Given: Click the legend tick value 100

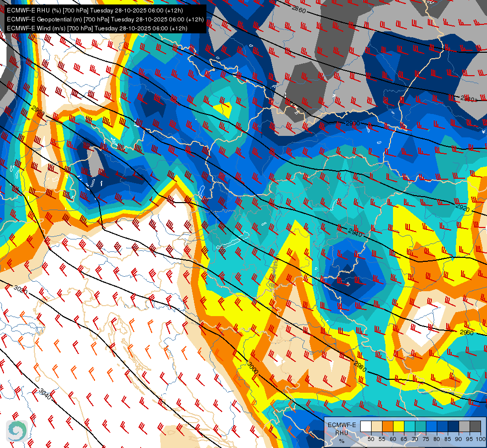Looking at the screenshot, I should (x=481, y=439).
